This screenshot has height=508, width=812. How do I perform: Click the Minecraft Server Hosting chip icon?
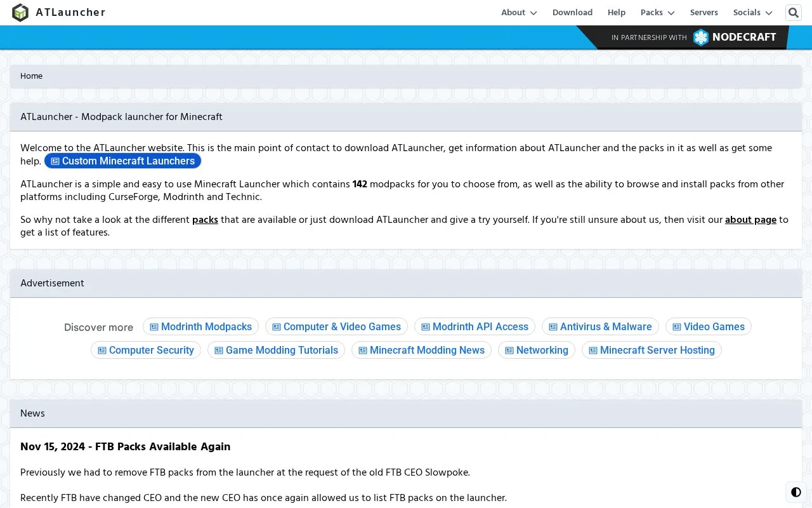click(x=593, y=351)
